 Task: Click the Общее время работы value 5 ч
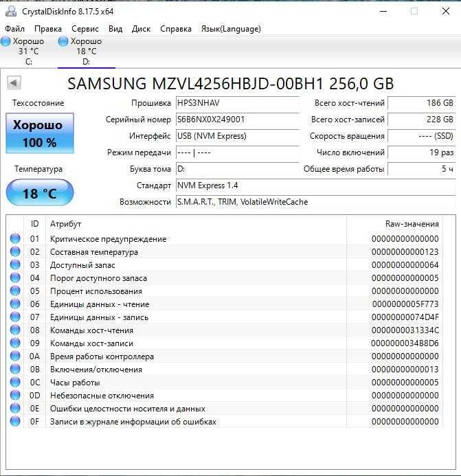tap(422, 169)
